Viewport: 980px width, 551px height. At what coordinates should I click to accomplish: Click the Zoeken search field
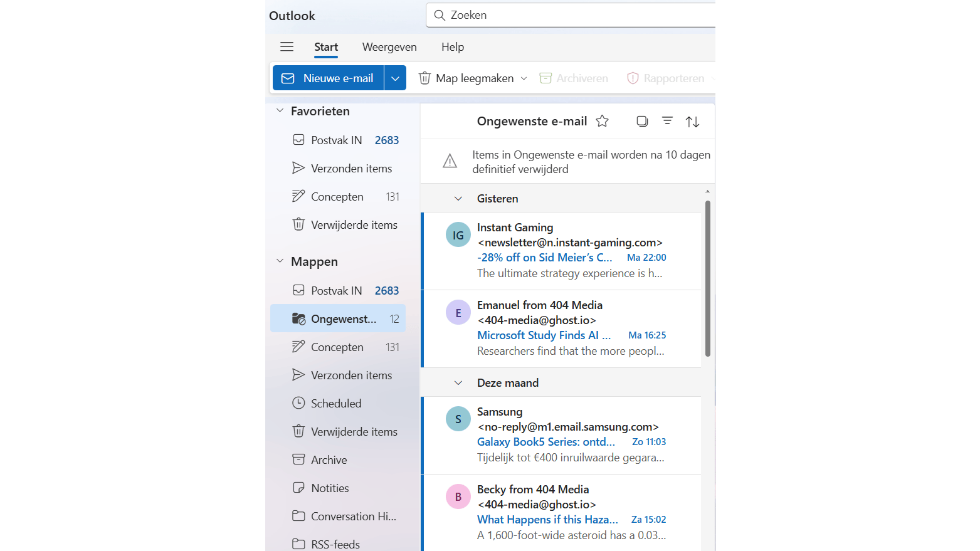pos(571,15)
